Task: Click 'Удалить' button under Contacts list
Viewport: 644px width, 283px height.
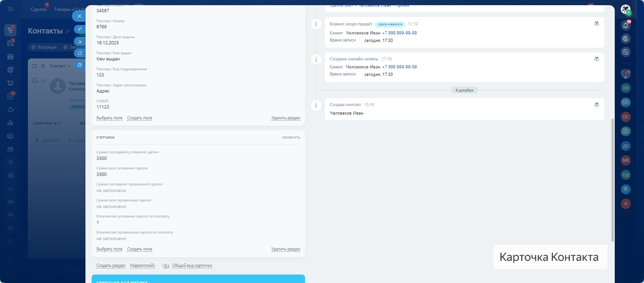Action: click(x=48, y=141)
